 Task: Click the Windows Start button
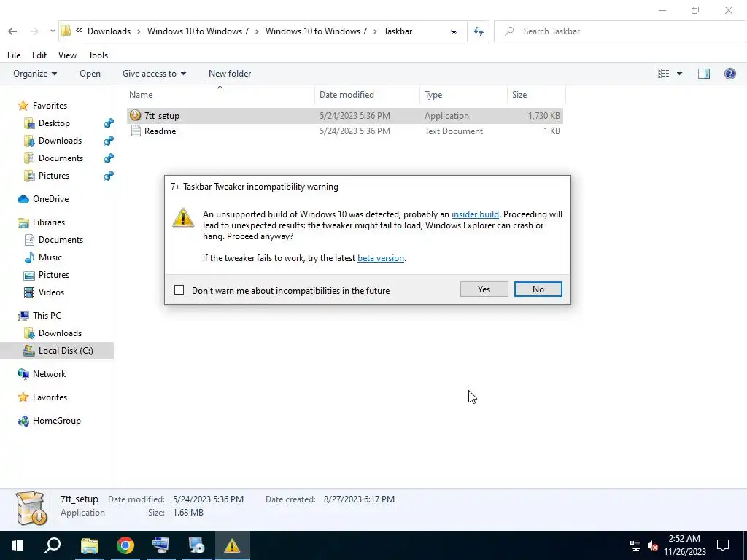[18, 545]
